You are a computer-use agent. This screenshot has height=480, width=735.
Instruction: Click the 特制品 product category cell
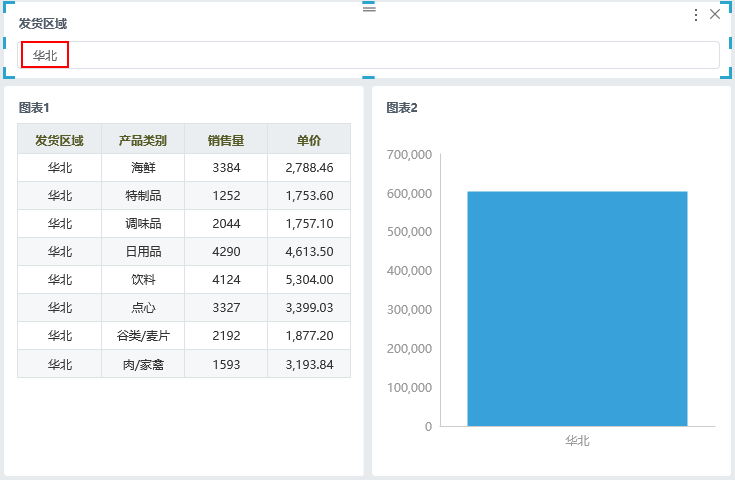point(143,195)
